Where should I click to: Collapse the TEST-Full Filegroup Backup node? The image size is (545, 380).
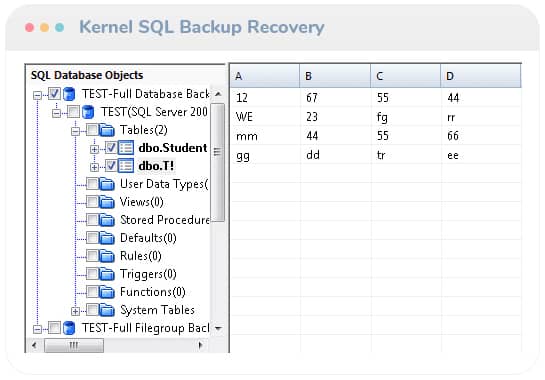click(x=37, y=329)
